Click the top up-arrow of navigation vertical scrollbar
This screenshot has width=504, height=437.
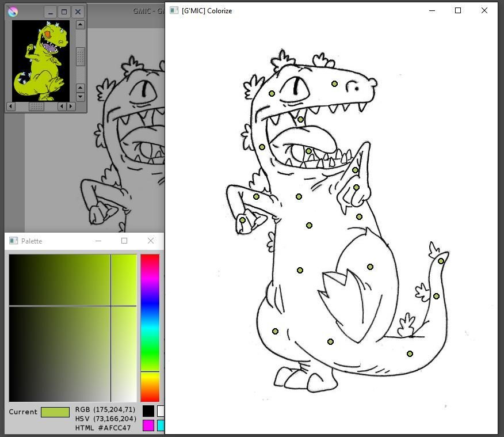[x=81, y=25]
